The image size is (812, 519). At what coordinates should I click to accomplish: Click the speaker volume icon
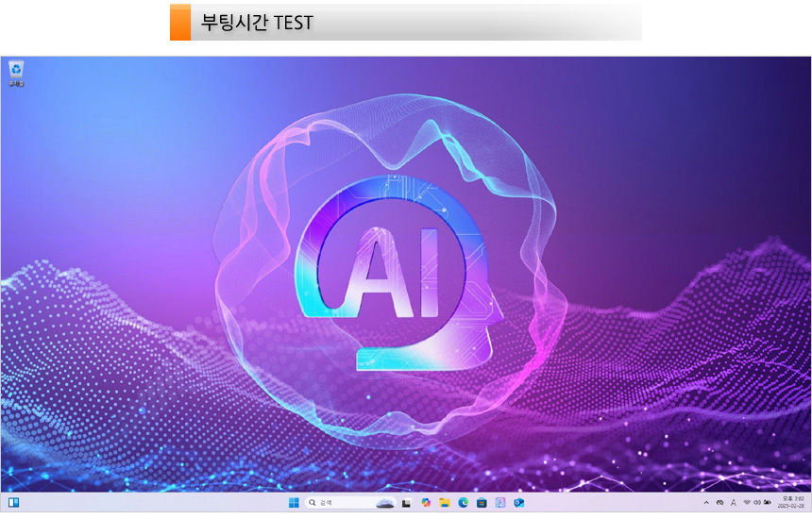tap(757, 502)
